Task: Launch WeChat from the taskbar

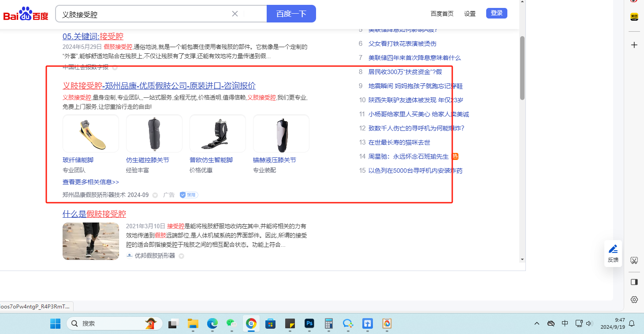Action: (x=231, y=324)
